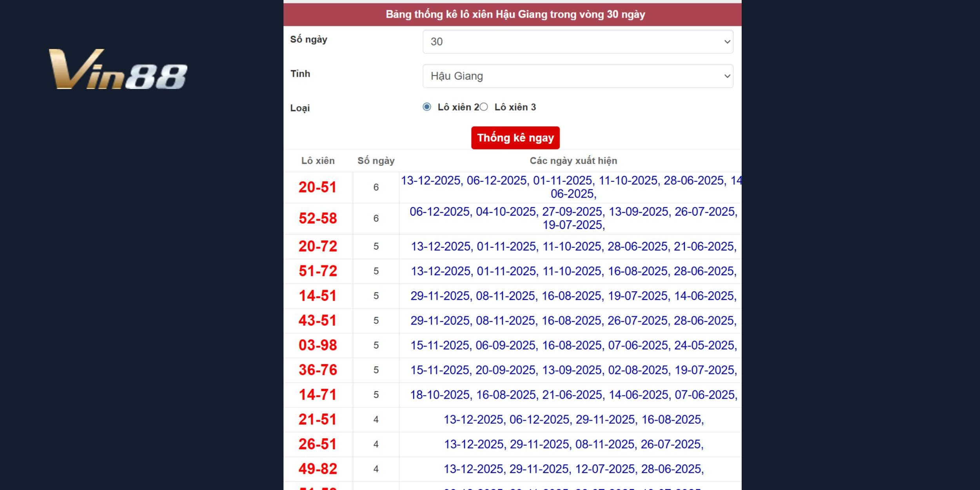Select the '36-76' lottery pair
The width and height of the screenshot is (980, 490).
318,370
